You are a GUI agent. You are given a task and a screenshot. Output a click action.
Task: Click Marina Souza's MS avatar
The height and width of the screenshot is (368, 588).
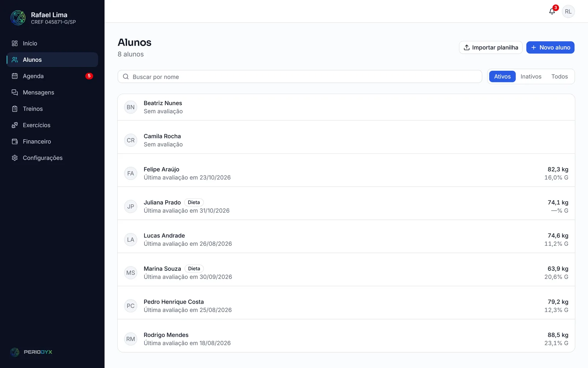130,273
